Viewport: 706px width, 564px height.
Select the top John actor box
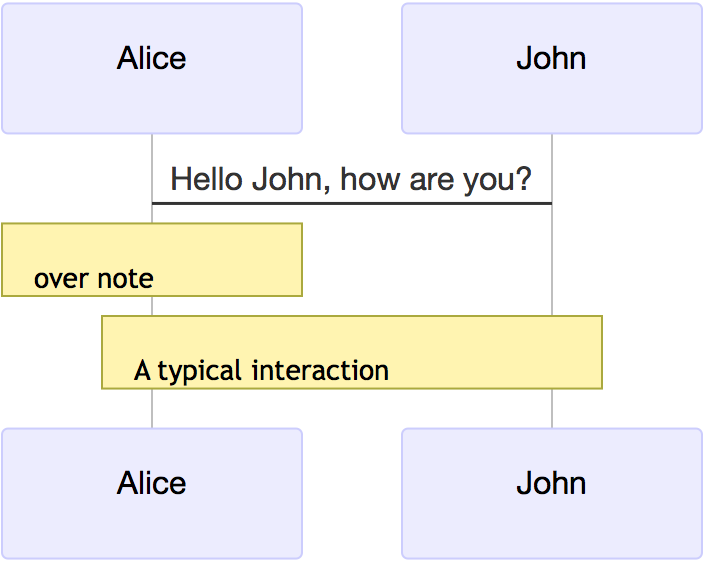point(552,68)
